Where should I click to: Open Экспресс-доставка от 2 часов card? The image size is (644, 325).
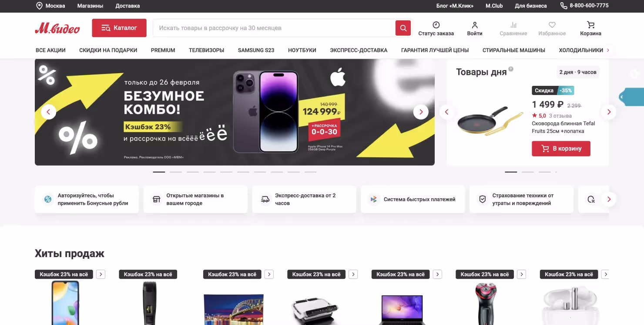click(304, 200)
